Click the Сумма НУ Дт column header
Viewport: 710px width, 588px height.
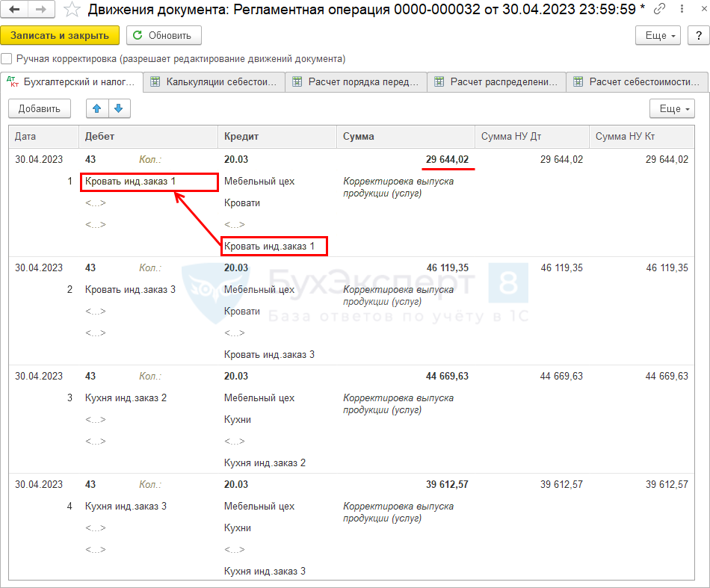pyautogui.click(x=532, y=137)
